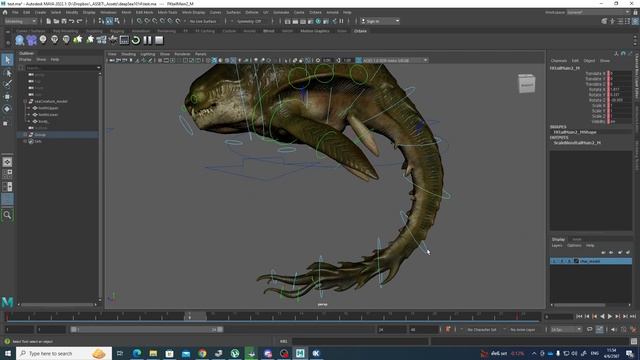This screenshot has height=360, width=640.
Task: Open the viewport Shading menu
Action: point(129,54)
